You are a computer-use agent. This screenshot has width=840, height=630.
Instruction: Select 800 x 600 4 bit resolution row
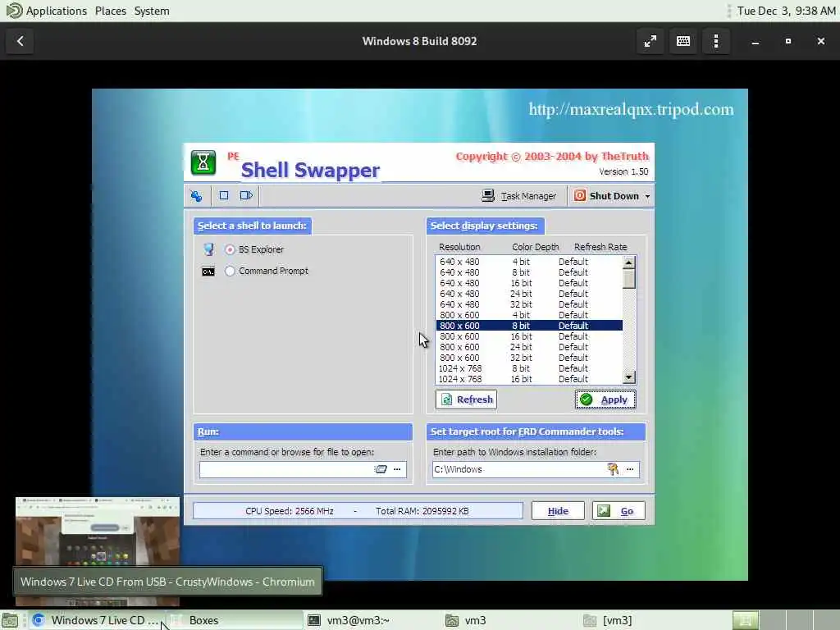click(x=529, y=315)
